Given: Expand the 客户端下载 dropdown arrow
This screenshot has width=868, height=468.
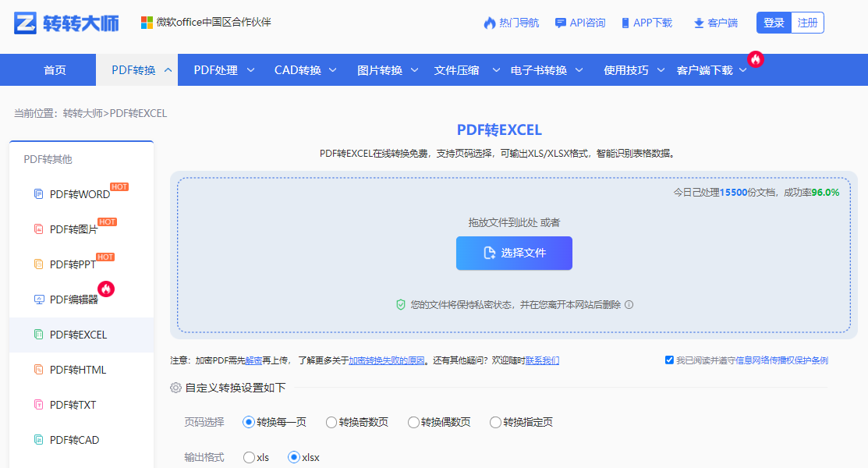Looking at the screenshot, I should [x=743, y=70].
